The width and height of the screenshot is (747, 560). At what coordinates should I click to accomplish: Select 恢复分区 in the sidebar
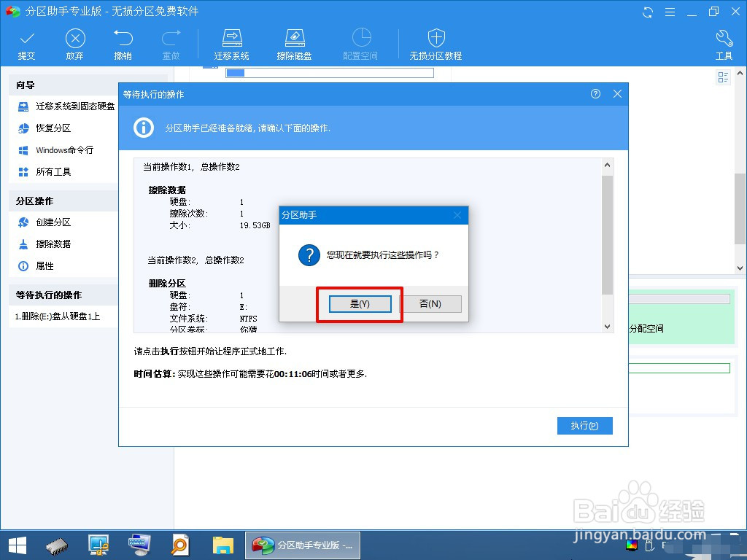(x=44, y=128)
